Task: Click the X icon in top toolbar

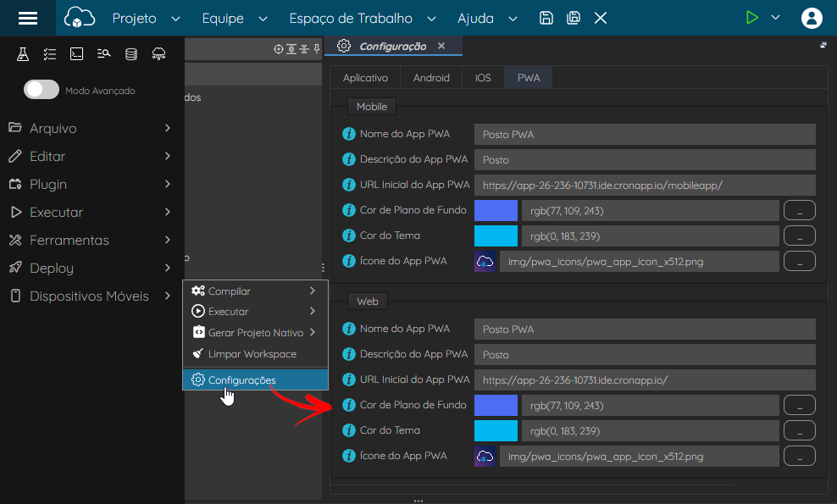Action: [x=601, y=18]
